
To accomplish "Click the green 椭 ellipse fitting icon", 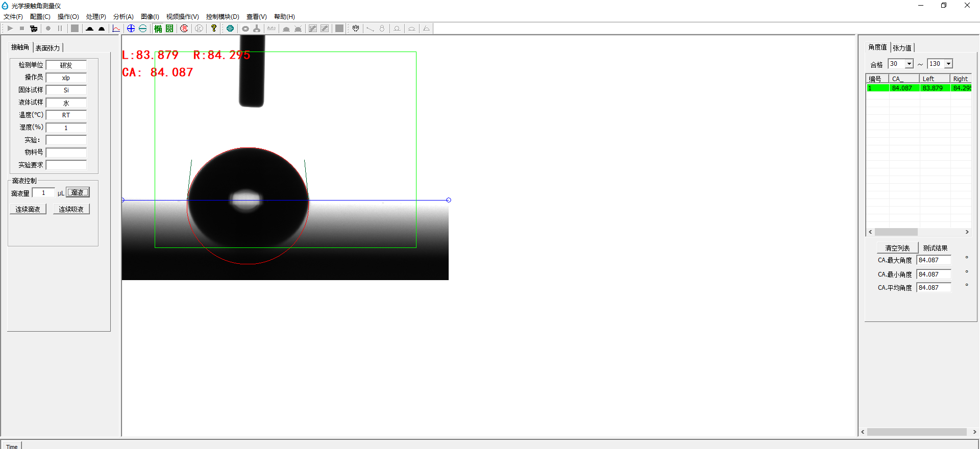I will (x=158, y=29).
